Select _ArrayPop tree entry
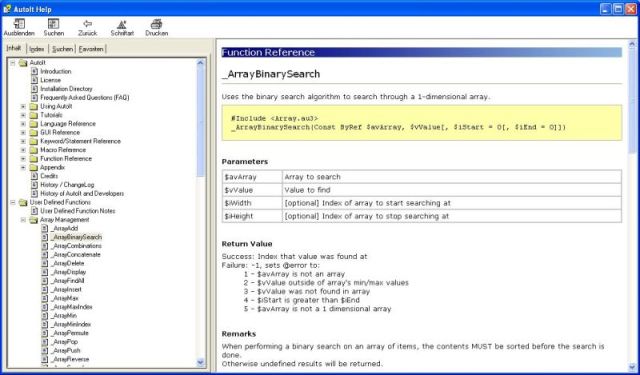The image size is (640, 375). [64, 342]
